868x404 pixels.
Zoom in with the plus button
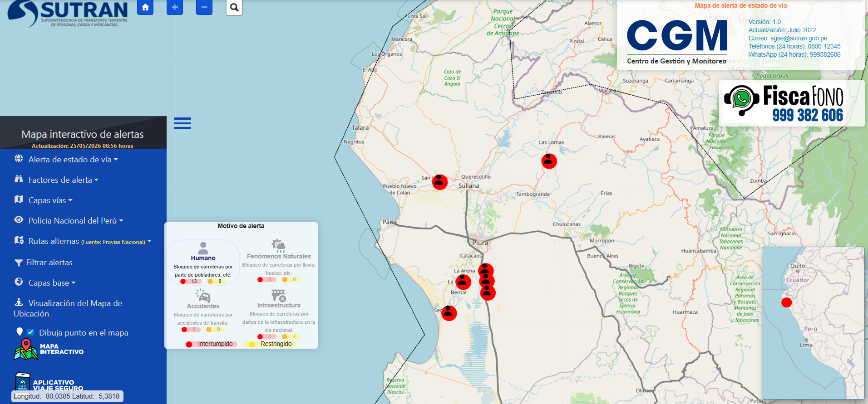pyautogui.click(x=175, y=7)
